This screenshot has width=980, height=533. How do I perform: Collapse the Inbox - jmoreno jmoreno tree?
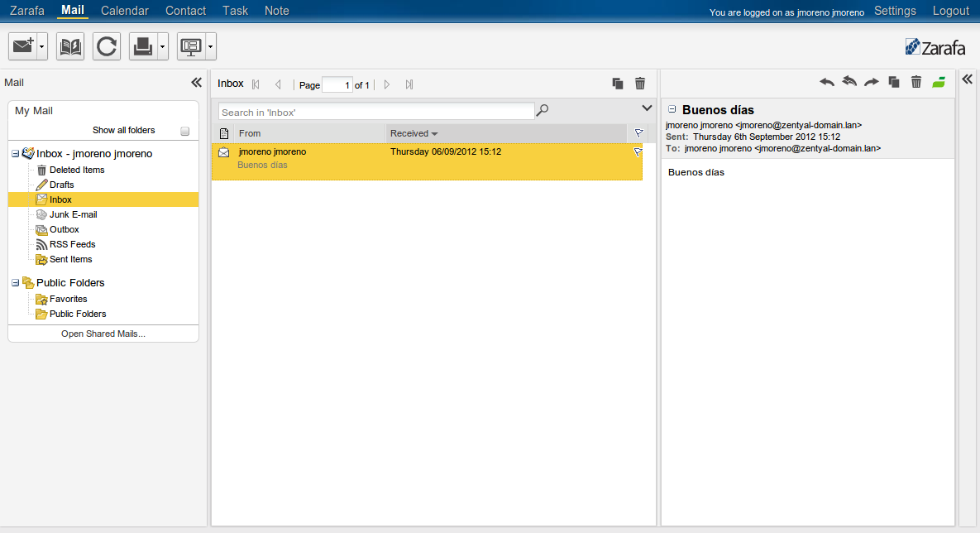tap(16, 153)
